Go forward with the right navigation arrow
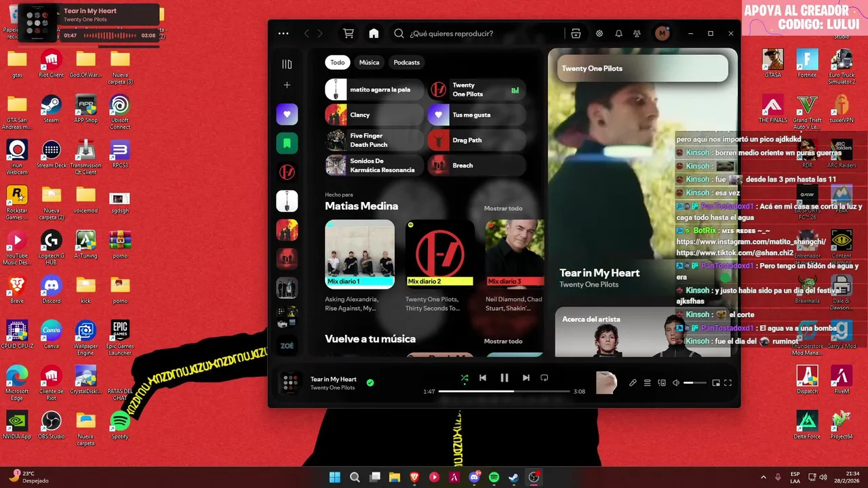The width and height of the screenshot is (868, 488). 320,33
